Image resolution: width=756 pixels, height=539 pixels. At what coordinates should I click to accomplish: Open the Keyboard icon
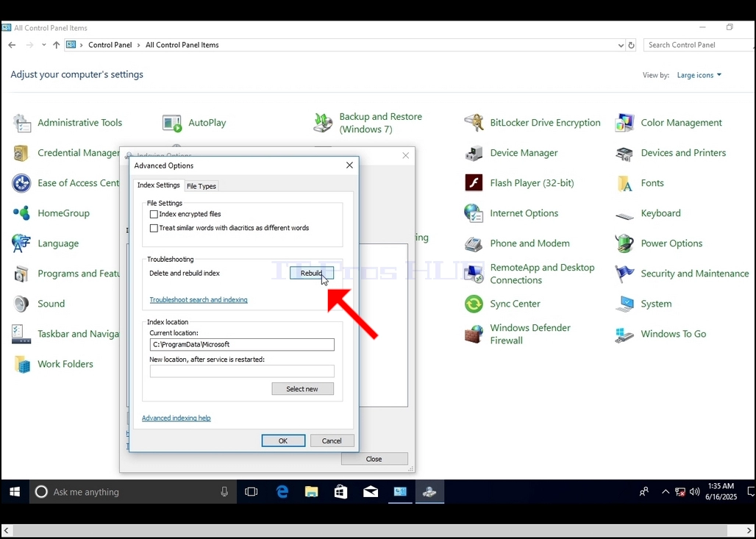(x=625, y=215)
